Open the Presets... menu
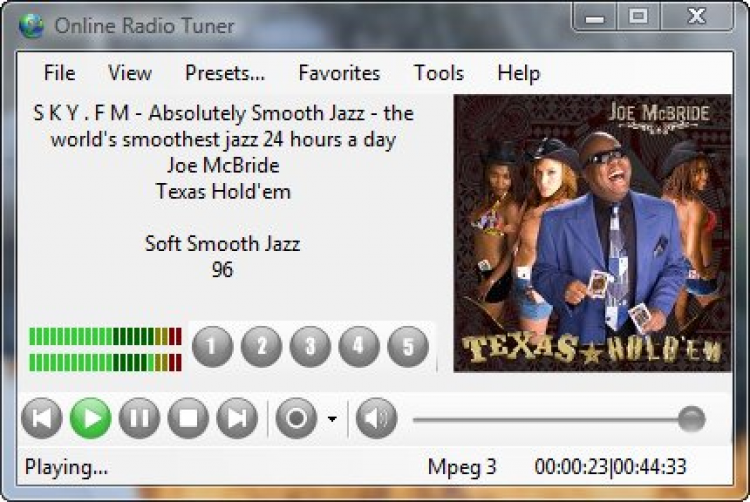 [225, 73]
